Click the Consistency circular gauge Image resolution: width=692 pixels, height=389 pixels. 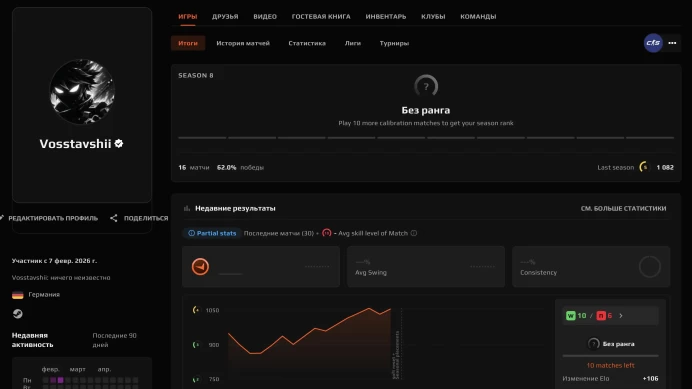650,267
